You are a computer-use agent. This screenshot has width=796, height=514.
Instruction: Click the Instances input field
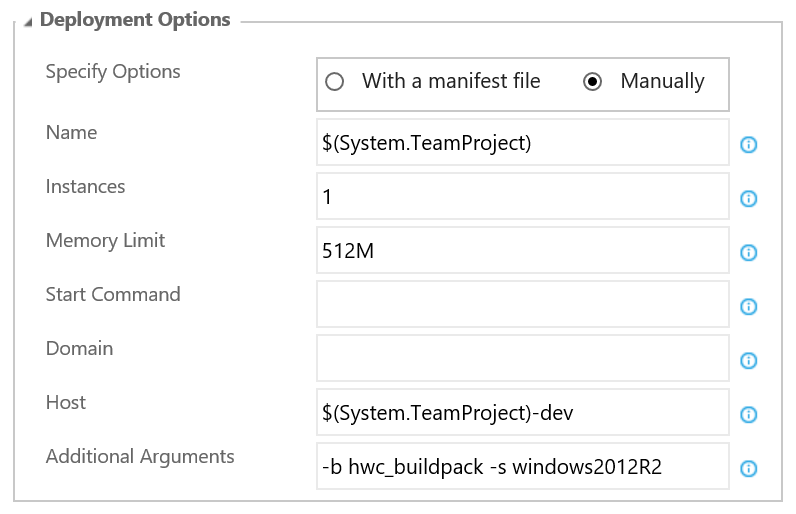click(x=523, y=196)
